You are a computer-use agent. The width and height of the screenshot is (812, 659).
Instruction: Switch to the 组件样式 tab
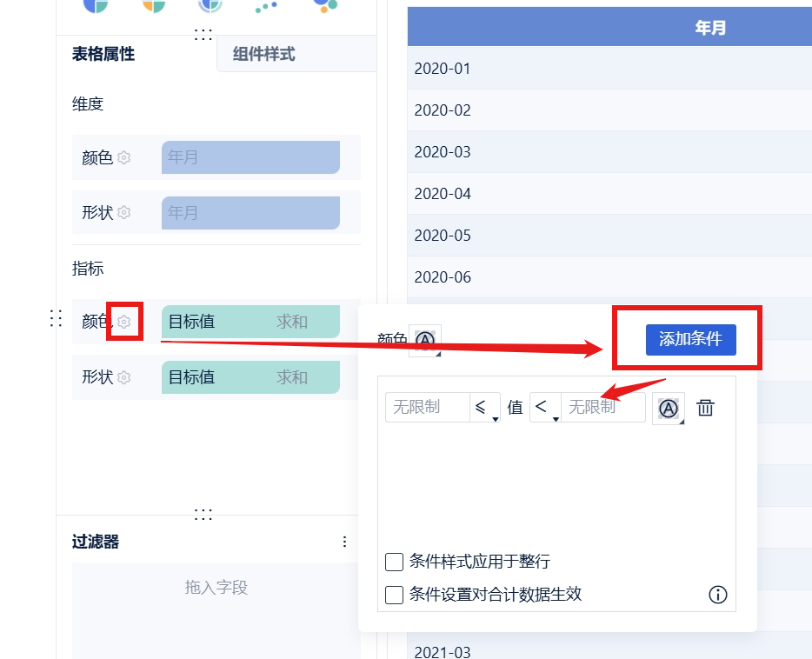264,54
